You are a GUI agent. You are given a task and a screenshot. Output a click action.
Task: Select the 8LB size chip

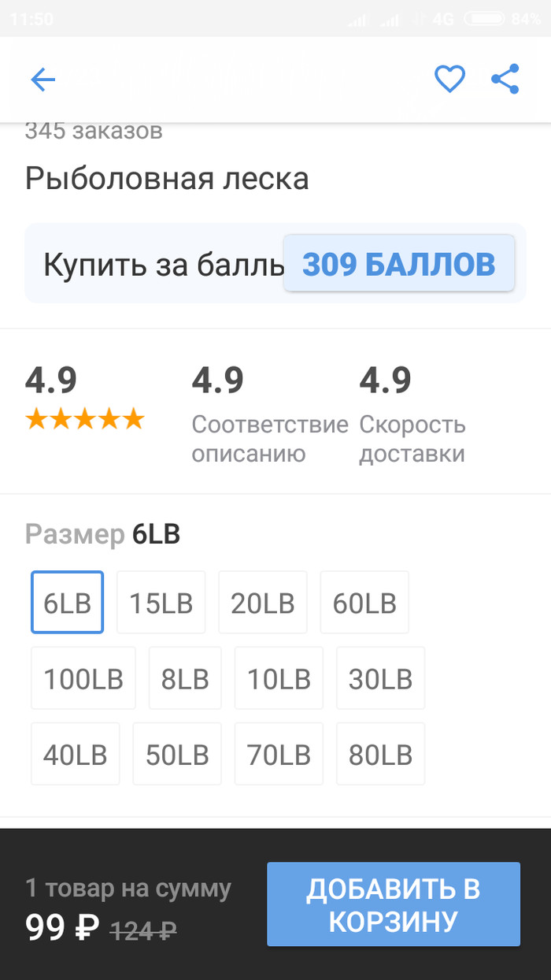185,678
